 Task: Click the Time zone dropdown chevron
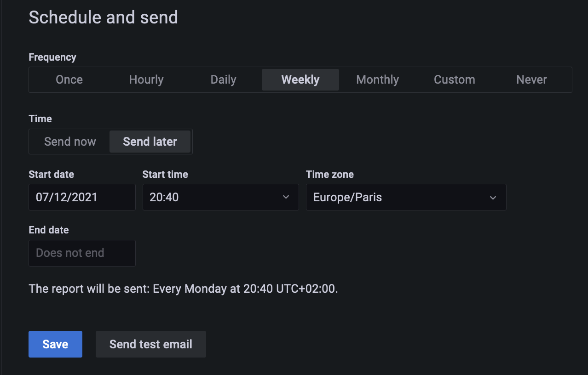point(493,198)
